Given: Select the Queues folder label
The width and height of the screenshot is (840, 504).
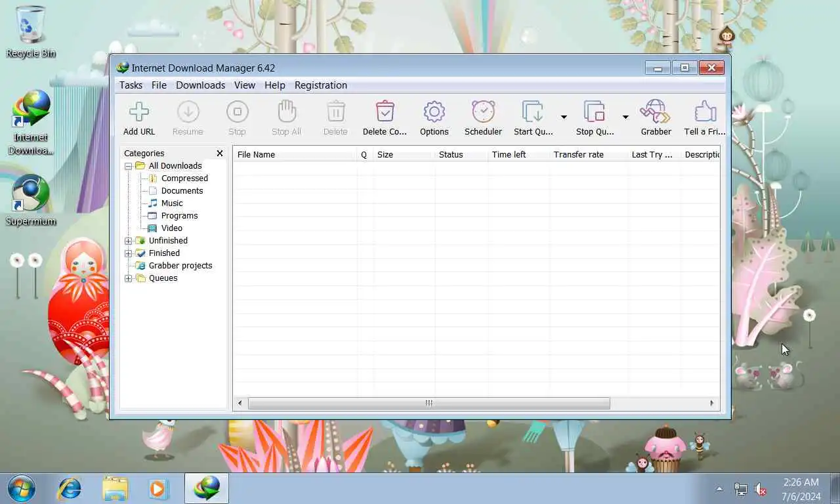Looking at the screenshot, I should [x=163, y=278].
